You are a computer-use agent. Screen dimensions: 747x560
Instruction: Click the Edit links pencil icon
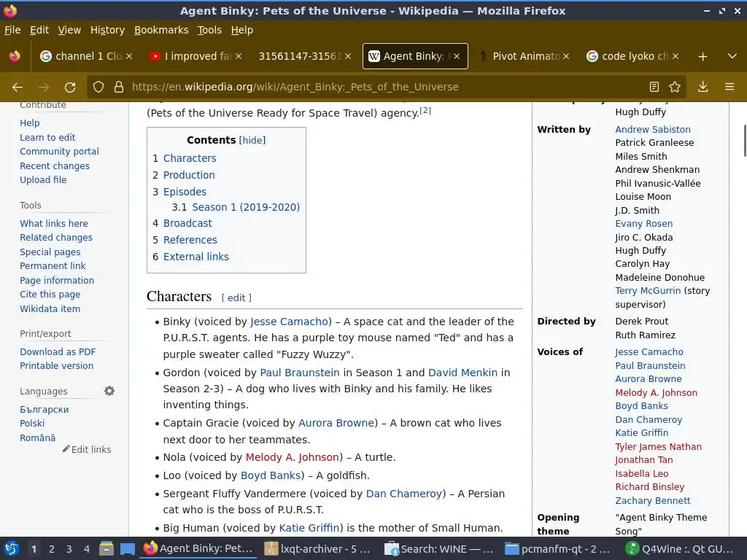coord(66,448)
